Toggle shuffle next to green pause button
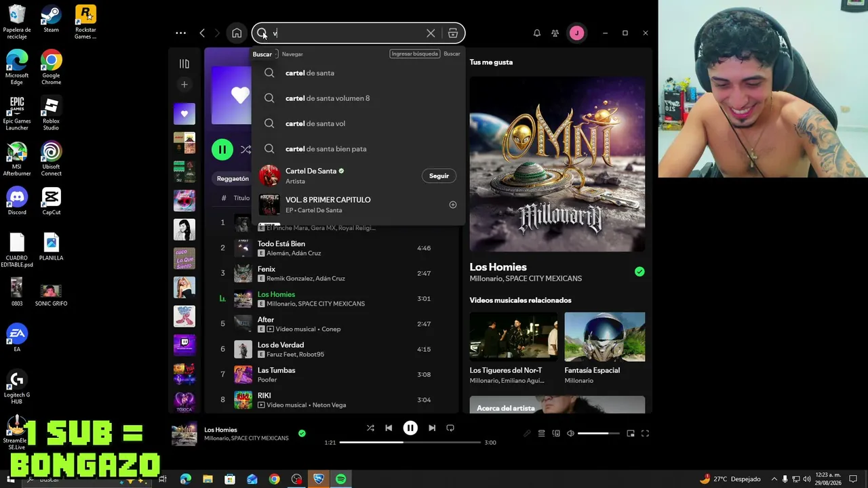Viewport: 868px width, 488px height. pyautogui.click(x=245, y=149)
